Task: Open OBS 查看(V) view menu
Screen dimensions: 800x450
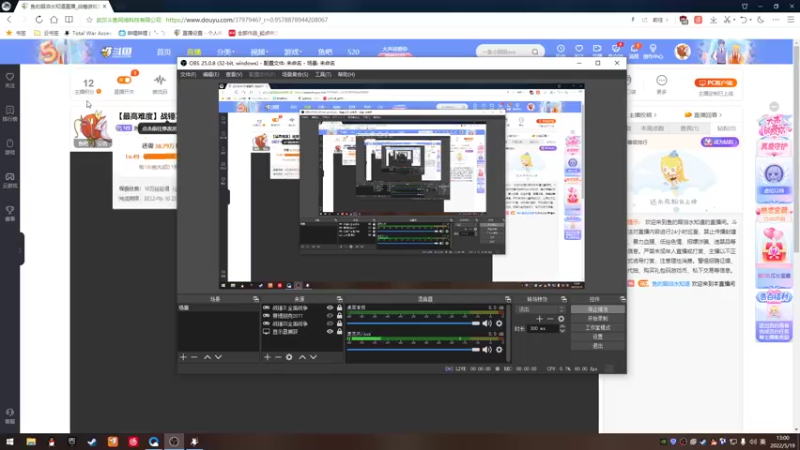Action: tap(234, 74)
